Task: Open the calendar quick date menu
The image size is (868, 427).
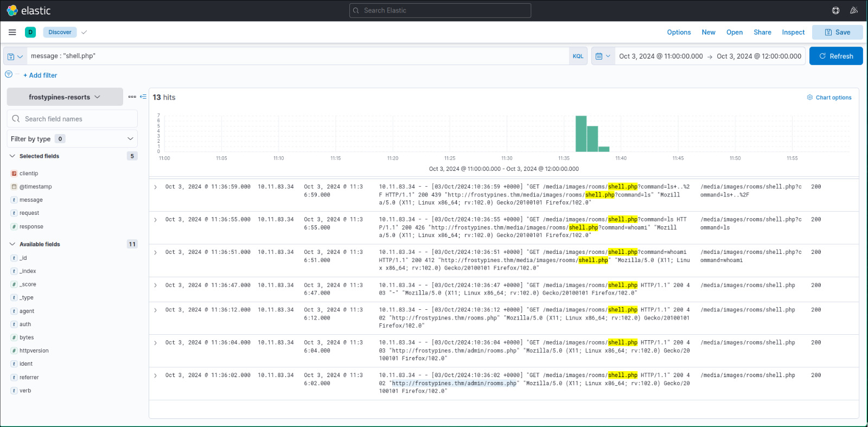Action: coord(603,56)
